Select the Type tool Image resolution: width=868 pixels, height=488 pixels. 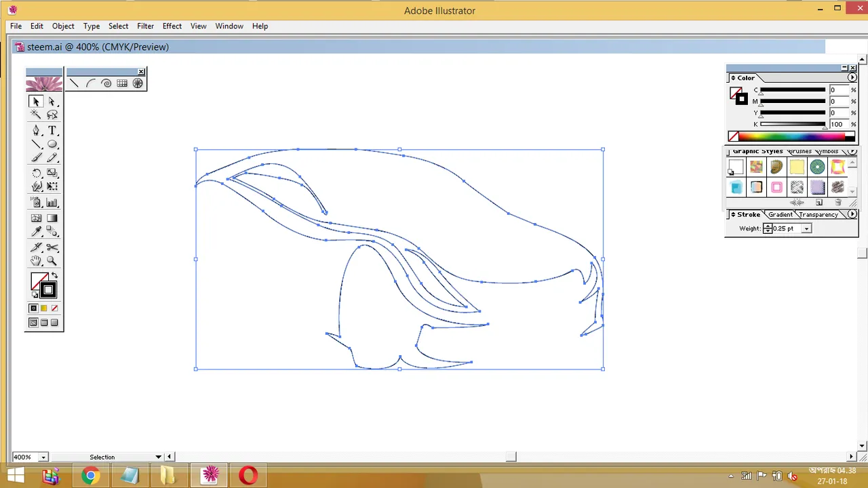52,130
